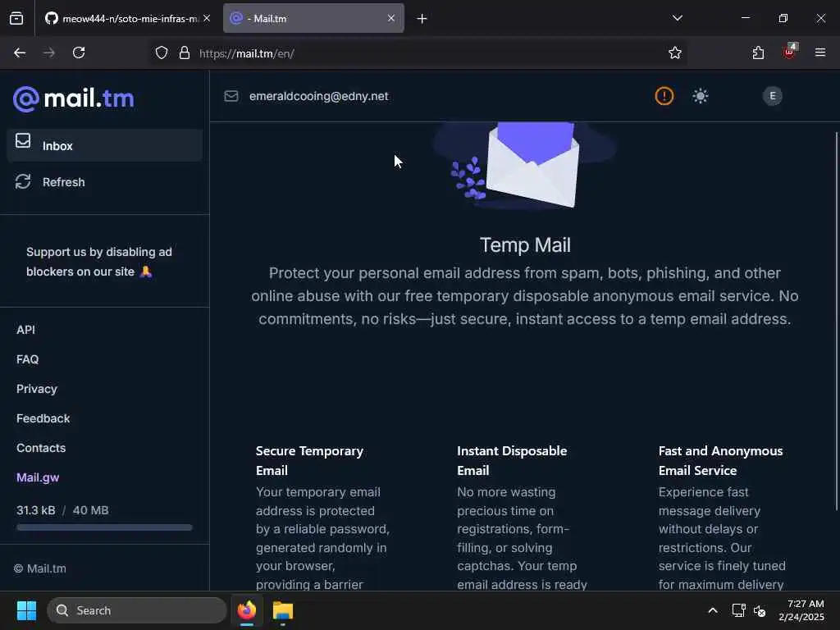Click the muted volume tray icon
Viewport: 840px width, 630px height.
pos(760,610)
